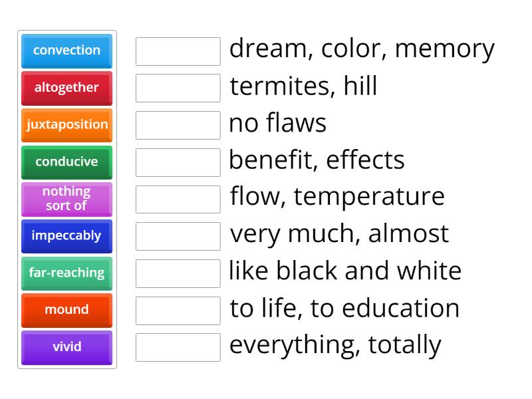Select the box next to flow, temperature
The image size is (532, 399).
[x=177, y=198]
